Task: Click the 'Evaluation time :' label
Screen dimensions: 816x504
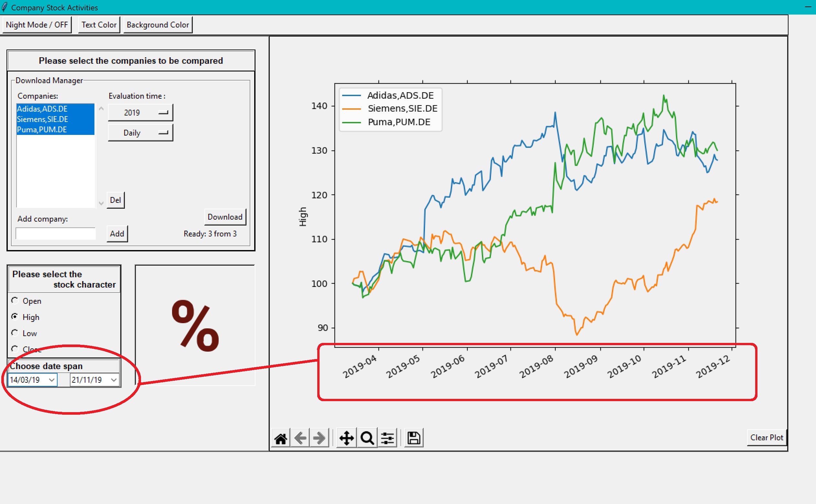Action: pyautogui.click(x=137, y=96)
